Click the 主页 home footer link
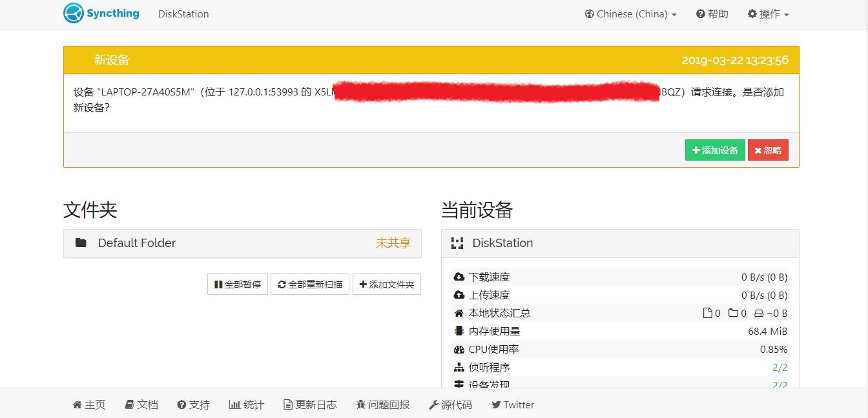This screenshot has width=868, height=418. tap(89, 404)
